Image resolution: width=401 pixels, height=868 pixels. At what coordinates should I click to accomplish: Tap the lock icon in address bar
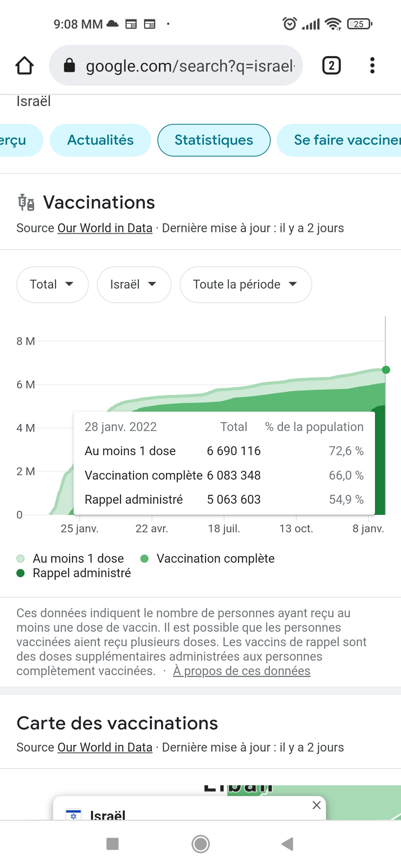point(69,66)
